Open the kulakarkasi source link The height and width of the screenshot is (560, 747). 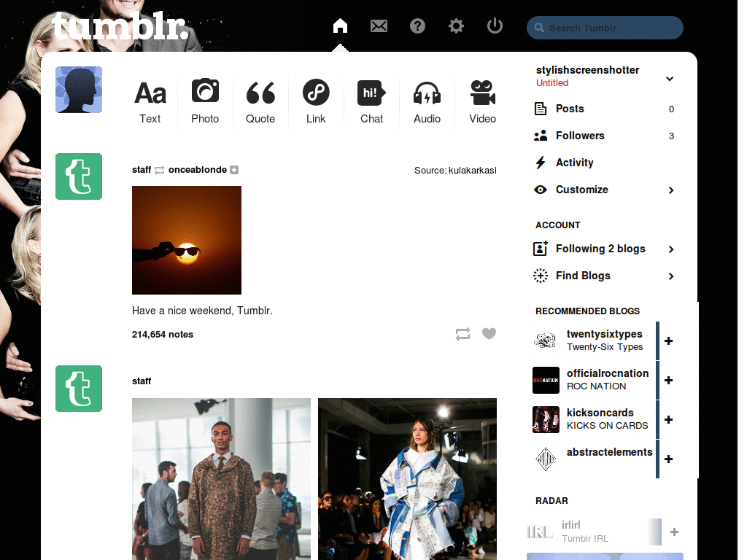tap(472, 171)
